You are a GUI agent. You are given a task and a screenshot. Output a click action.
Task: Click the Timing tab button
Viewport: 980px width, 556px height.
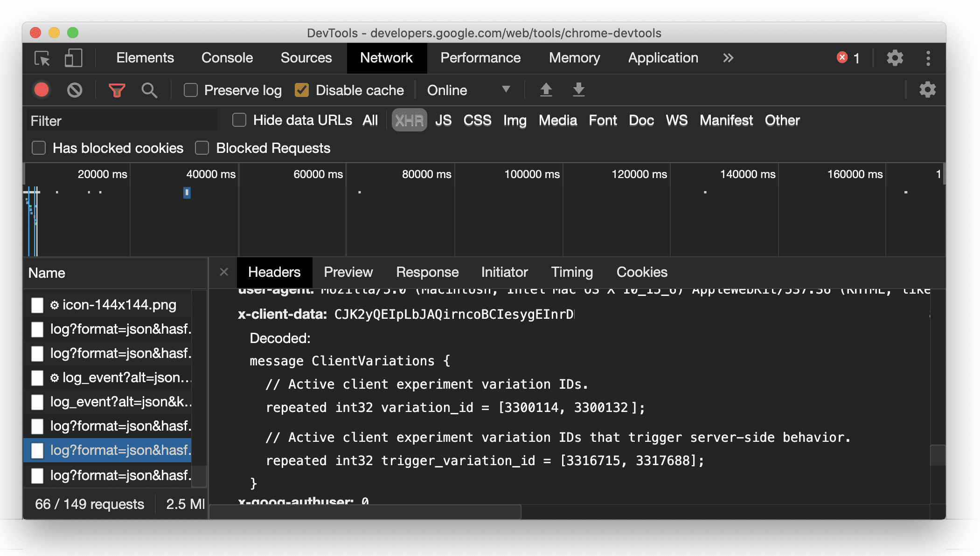[571, 272]
